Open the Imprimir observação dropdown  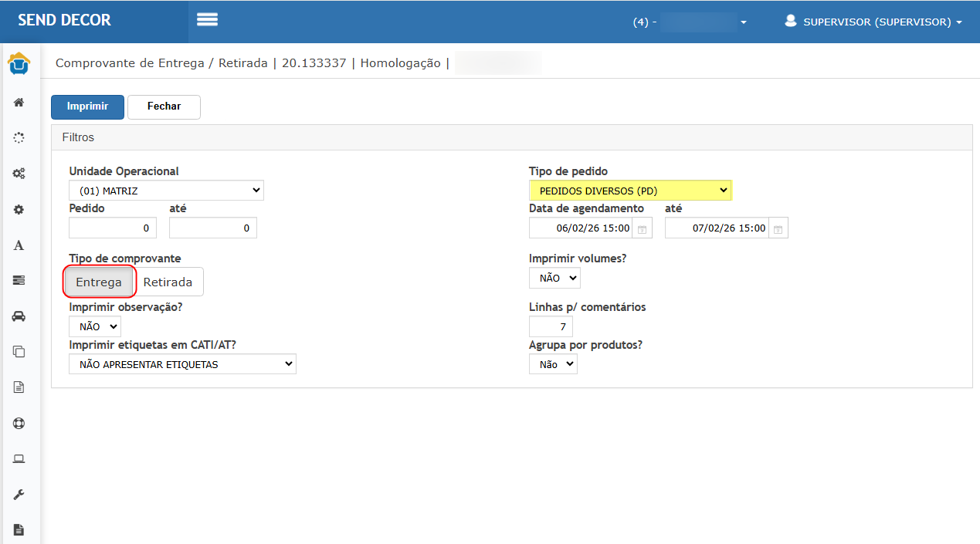tap(95, 326)
